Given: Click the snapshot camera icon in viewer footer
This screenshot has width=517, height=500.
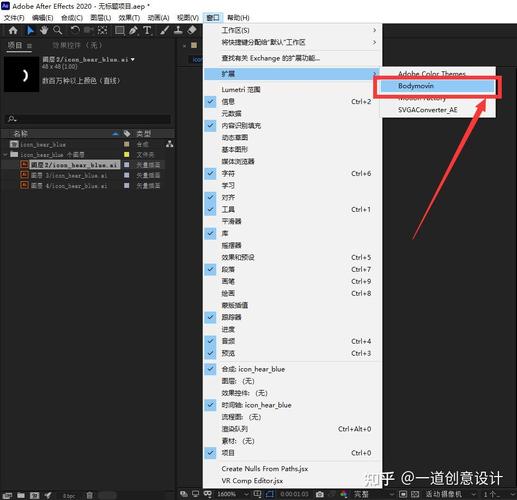Looking at the screenshot, I should (320, 494).
